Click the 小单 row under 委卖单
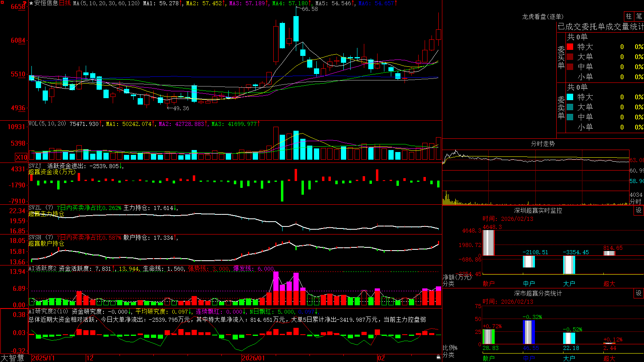This screenshot has height=362, width=644. [x=605, y=127]
